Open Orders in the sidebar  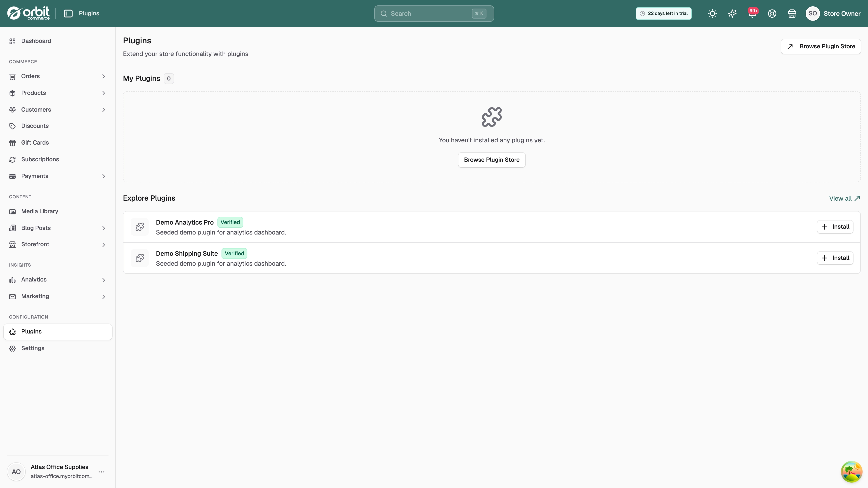tap(58, 76)
